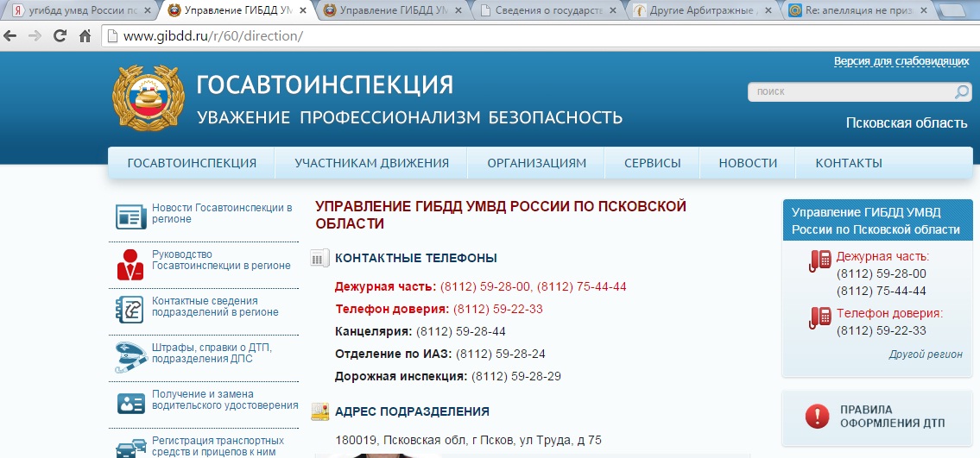Switch to the Сведения о государстве tab
The image size is (980, 458).
point(546,10)
